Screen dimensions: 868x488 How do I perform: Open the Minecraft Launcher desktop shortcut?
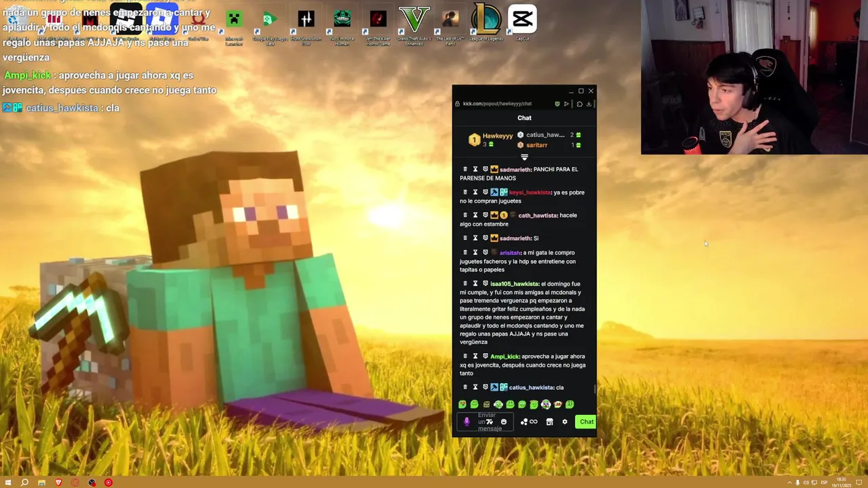click(x=234, y=25)
